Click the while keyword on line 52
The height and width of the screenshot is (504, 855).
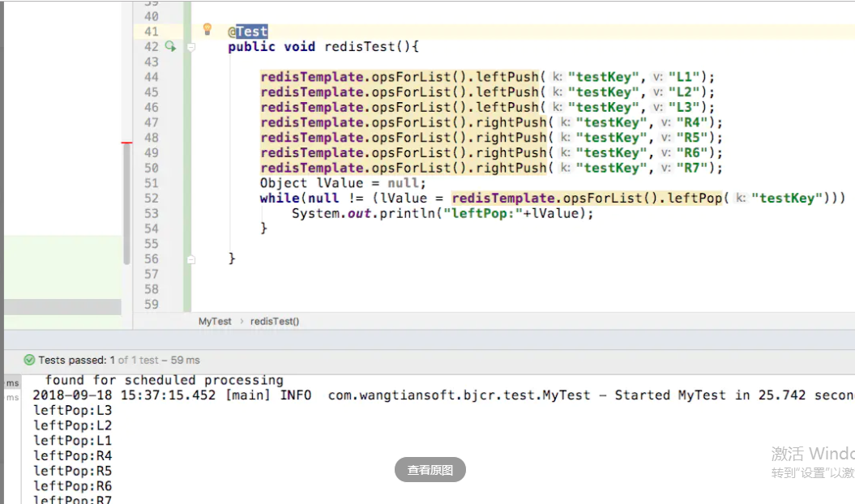[x=280, y=199]
